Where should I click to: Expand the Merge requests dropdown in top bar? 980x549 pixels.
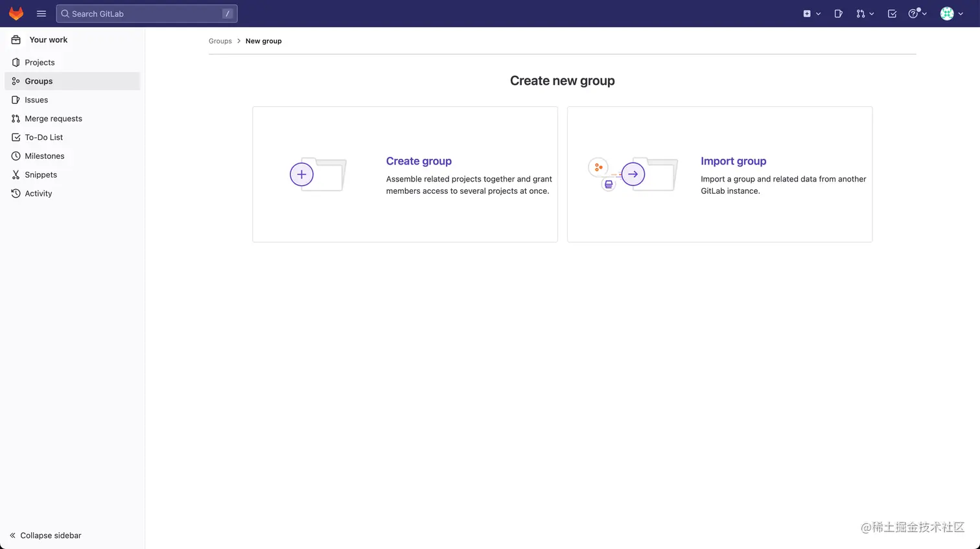click(865, 14)
